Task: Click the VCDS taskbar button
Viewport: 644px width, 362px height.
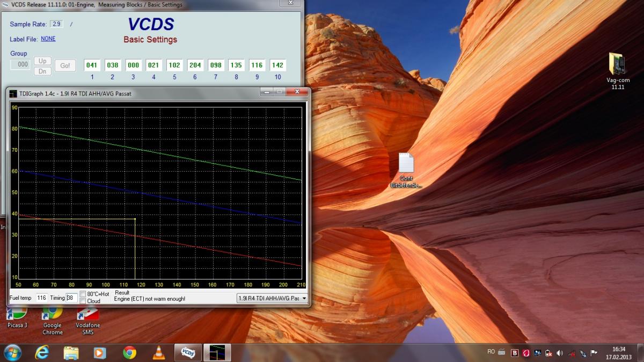Action: tap(188, 352)
